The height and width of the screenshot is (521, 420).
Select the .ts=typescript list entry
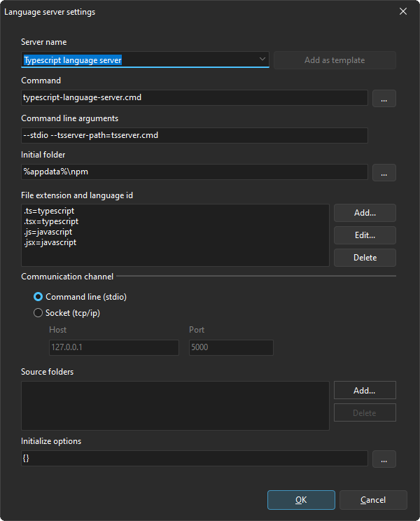[x=49, y=211]
